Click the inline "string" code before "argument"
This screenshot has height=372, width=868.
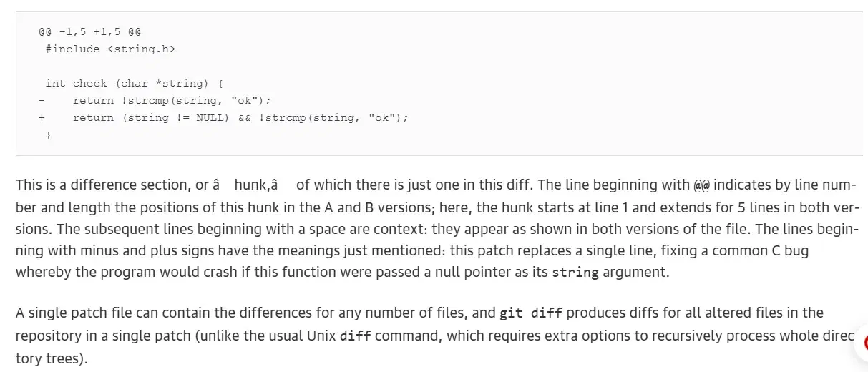(x=575, y=273)
